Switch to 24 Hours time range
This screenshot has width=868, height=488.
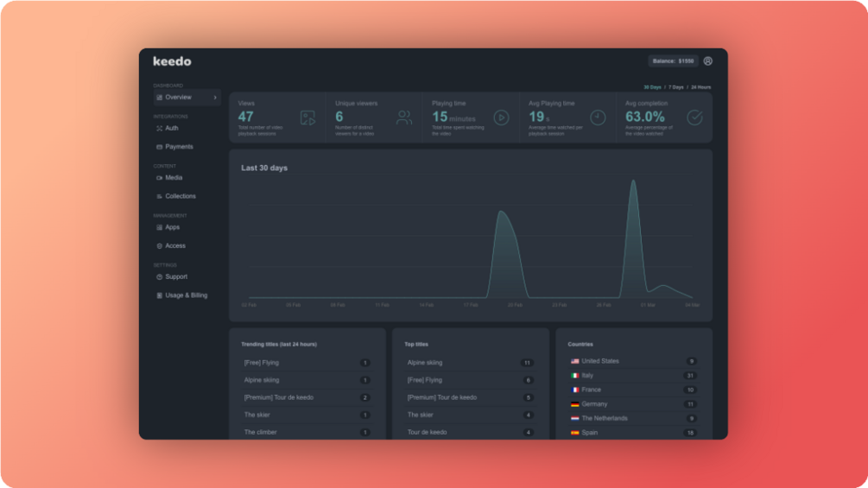700,87
